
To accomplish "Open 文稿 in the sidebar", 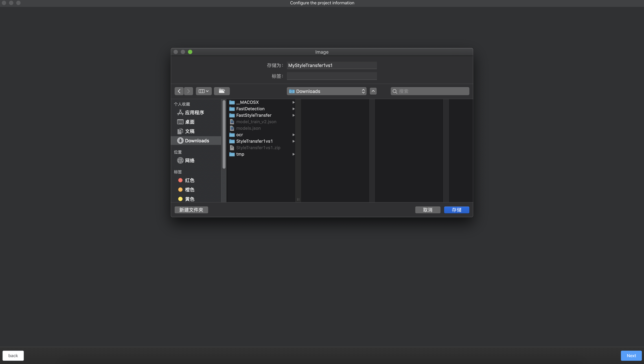I will tap(189, 131).
